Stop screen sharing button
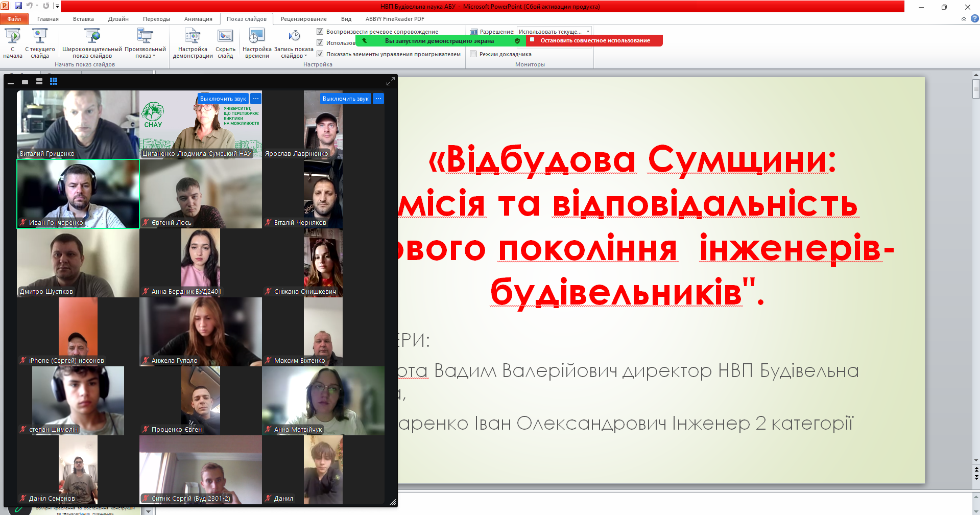 tap(594, 40)
